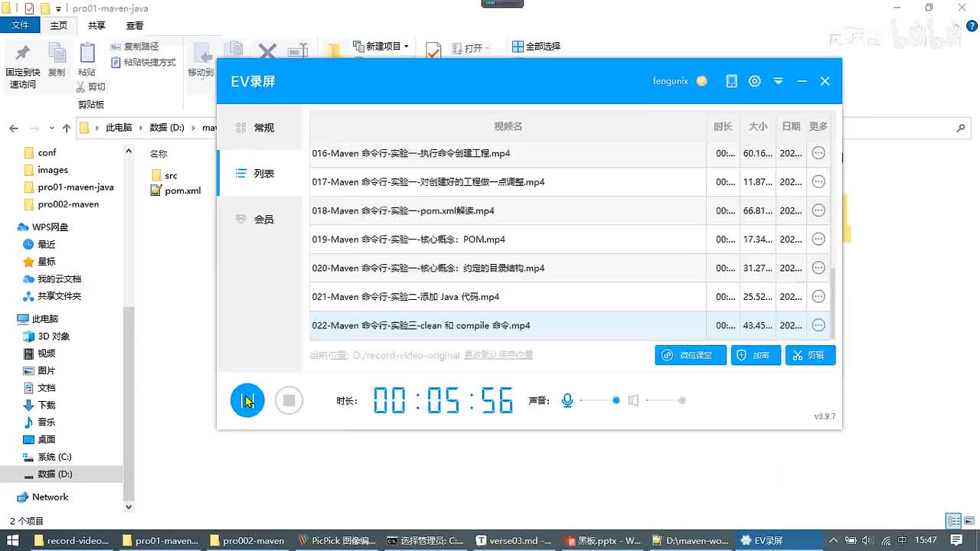Open more options for video 021-Maven
This screenshot has width=980, height=551.
point(818,297)
